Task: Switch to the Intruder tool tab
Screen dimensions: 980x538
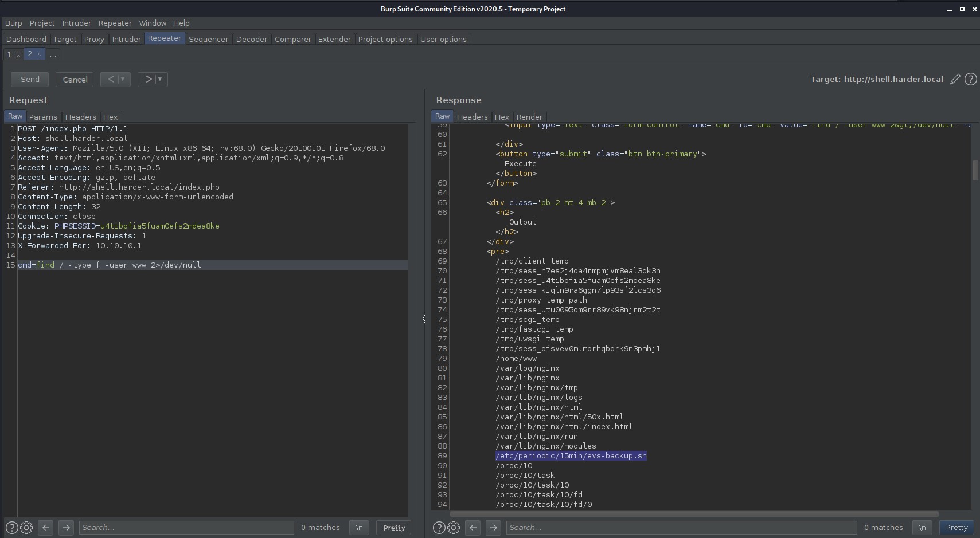Action: 127,40
